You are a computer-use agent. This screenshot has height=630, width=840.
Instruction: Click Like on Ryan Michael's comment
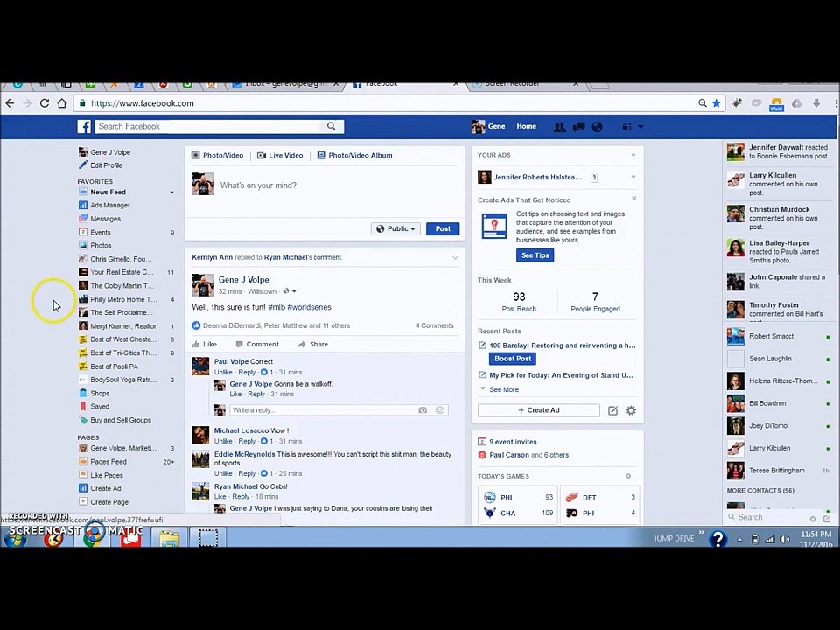[x=220, y=497]
